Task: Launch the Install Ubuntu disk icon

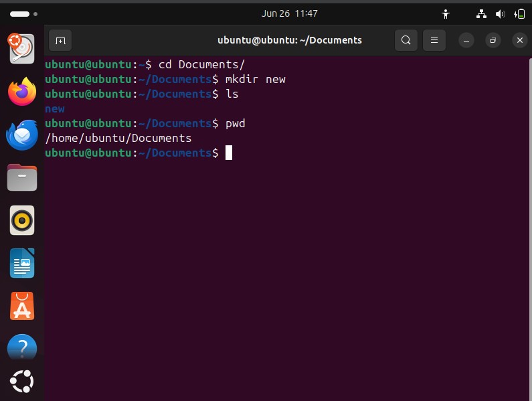Action: point(21,49)
